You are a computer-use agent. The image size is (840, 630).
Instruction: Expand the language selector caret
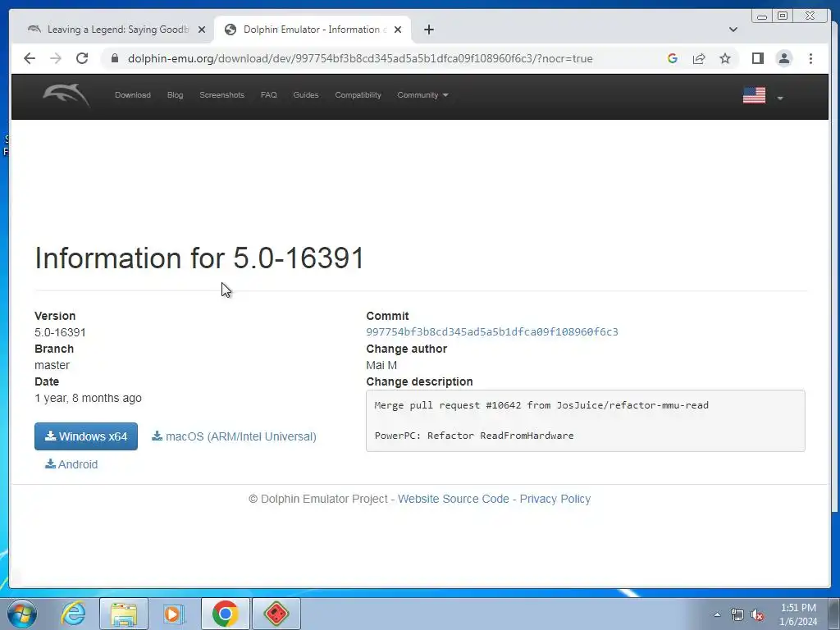point(780,98)
